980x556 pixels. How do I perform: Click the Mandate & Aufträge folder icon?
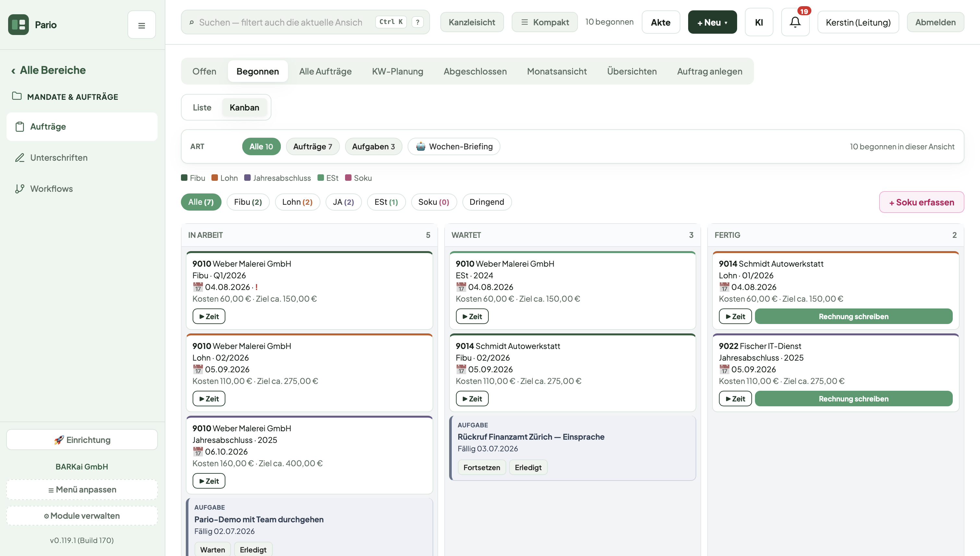point(17,96)
